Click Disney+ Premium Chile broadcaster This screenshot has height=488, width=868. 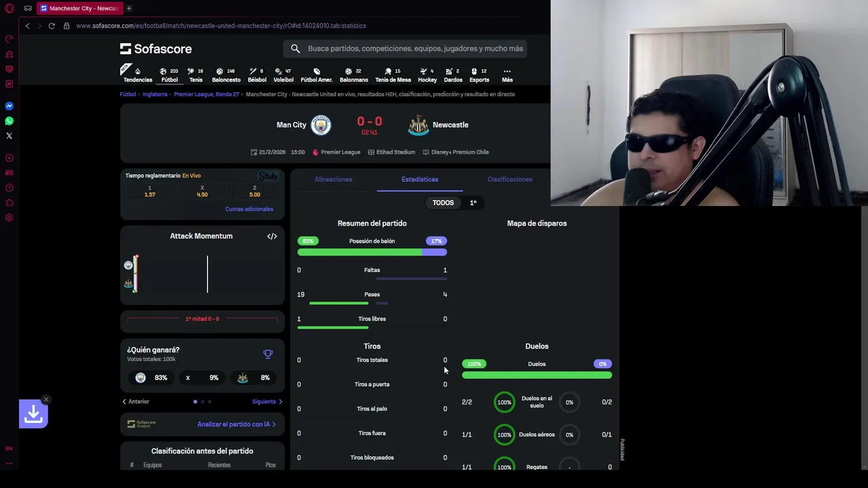(456, 152)
